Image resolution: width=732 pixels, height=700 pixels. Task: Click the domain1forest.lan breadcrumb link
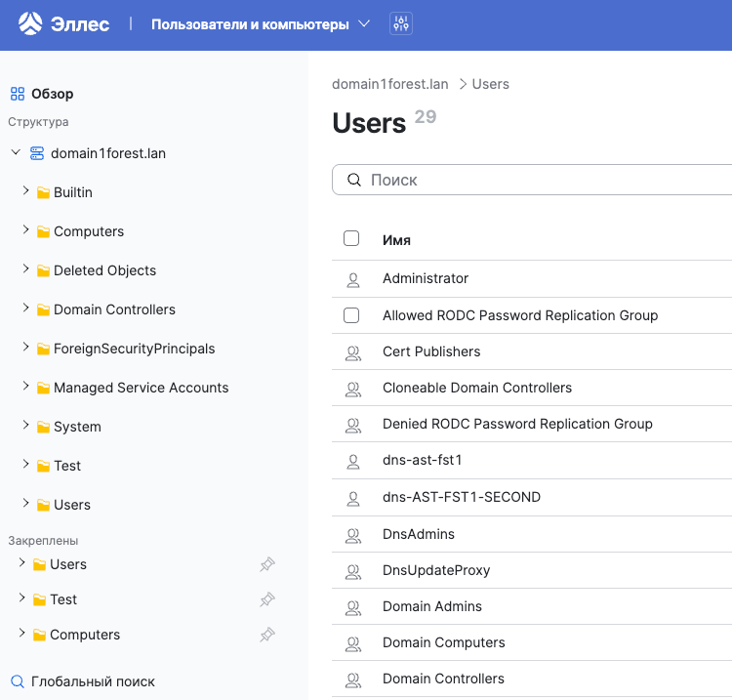(390, 84)
